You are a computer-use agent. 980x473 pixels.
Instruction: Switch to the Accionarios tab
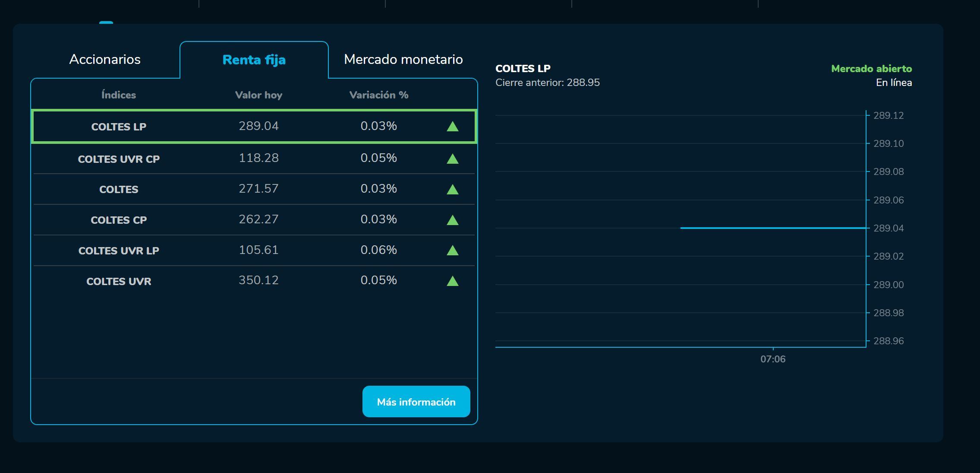tap(104, 59)
